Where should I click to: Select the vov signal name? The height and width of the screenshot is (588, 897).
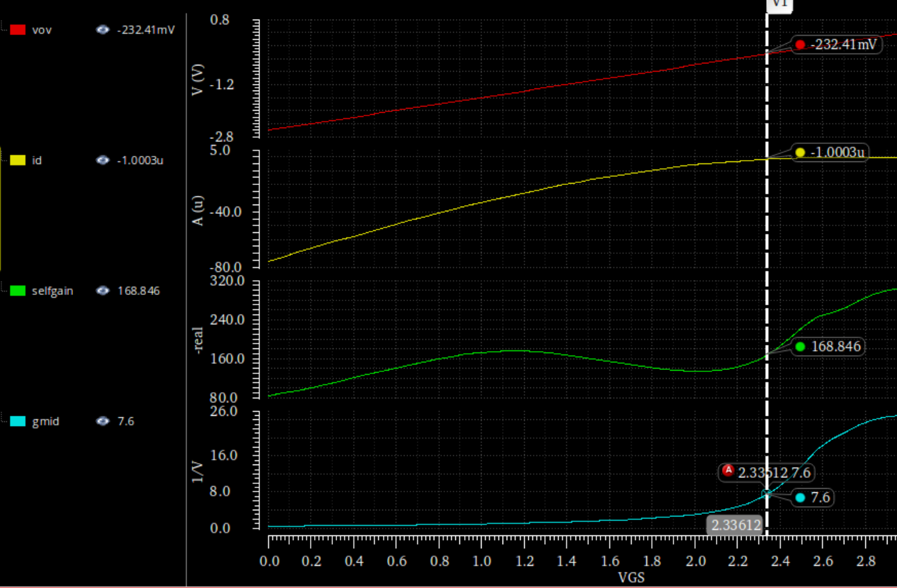tap(42, 30)
